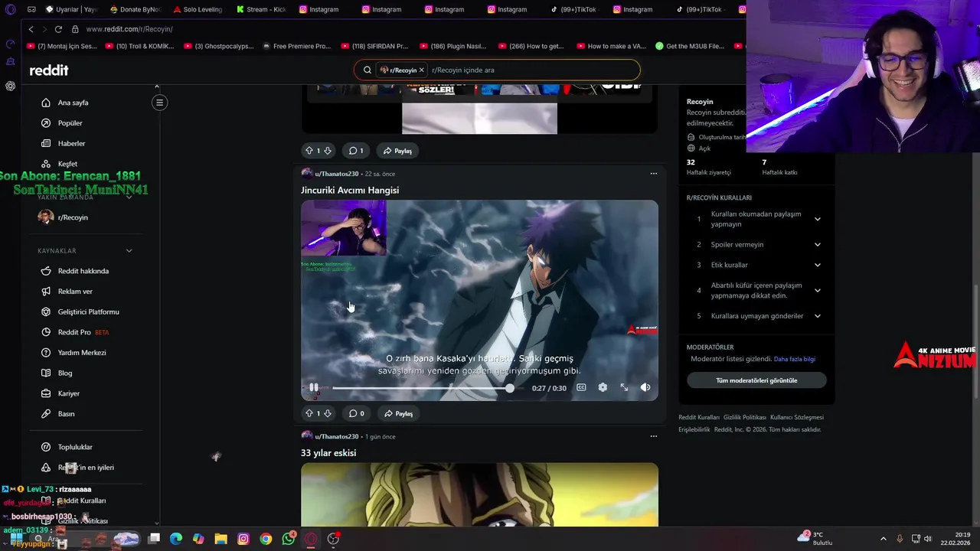Screen dimensions: 980x551
Task: Downvote the post above Jincuriki Avcımı
Action: (x=328, y=151)
